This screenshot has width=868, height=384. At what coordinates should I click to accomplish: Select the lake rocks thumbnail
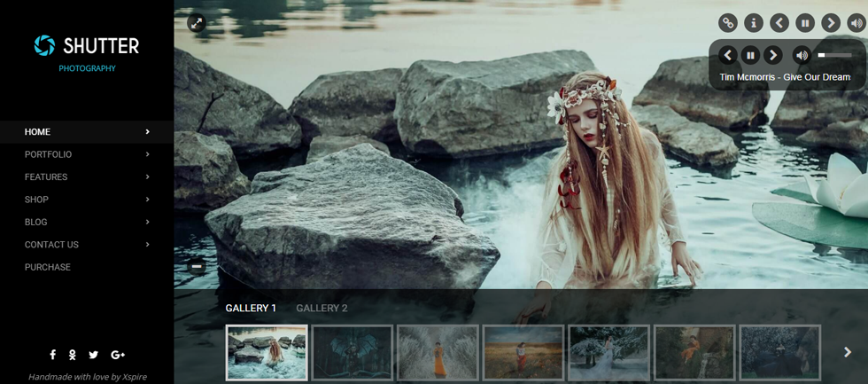pos(267,352)
